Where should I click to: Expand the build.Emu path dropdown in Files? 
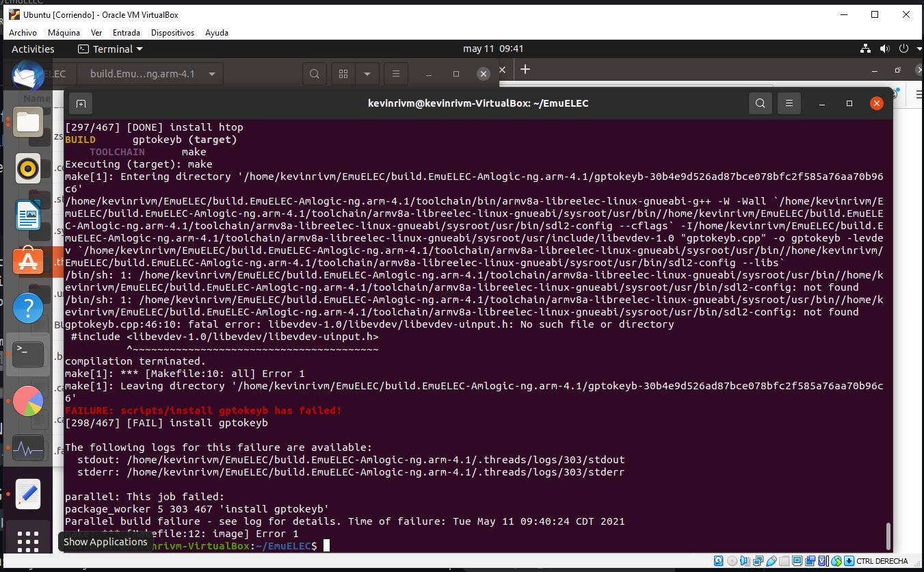click(x=211, y=74)
